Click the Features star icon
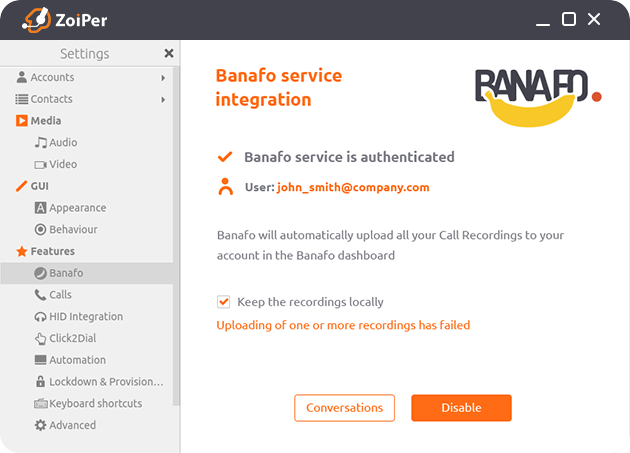Screen dimensions: 630x453 click(x=22, y=251)
